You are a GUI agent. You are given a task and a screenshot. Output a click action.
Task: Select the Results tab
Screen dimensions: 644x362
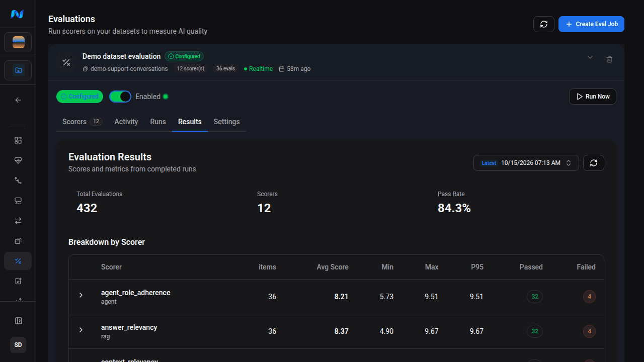pos(190,122)
